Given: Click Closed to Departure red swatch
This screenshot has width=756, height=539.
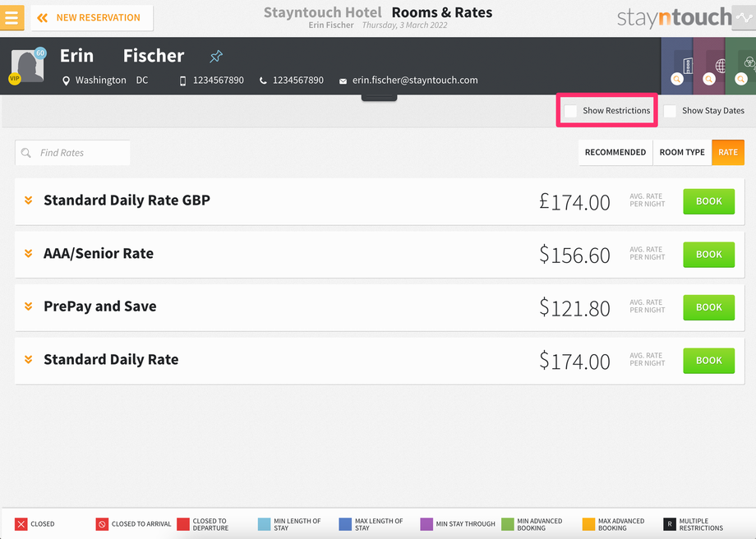Looking at the screenshot, I should click(183, 524).
